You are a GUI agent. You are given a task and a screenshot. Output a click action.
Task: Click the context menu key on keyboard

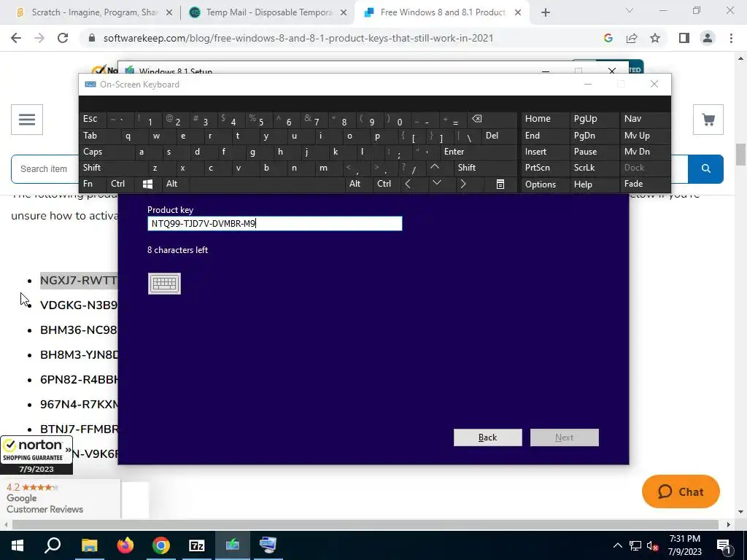500,184
